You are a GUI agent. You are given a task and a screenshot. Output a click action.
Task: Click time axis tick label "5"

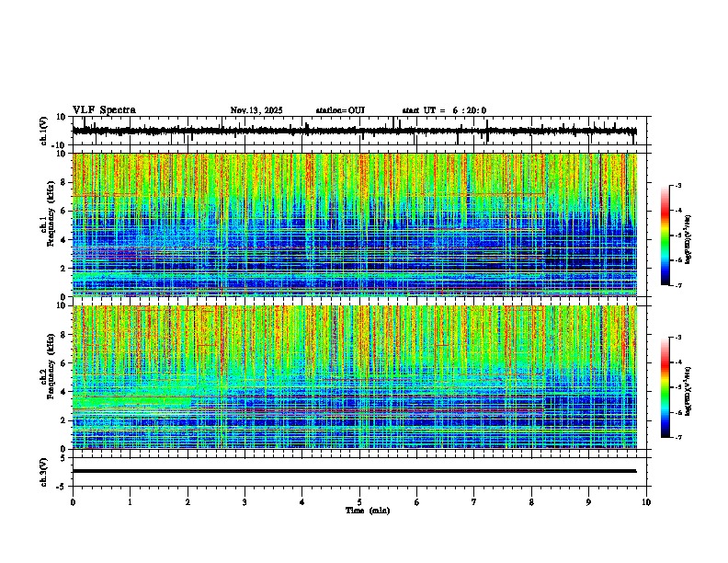click(x=359, y=502)
